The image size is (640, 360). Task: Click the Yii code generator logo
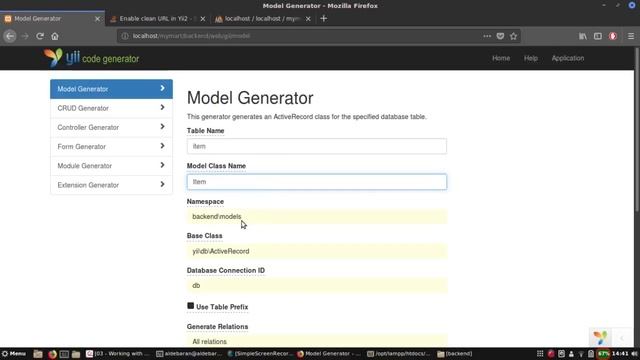point(91,58)
